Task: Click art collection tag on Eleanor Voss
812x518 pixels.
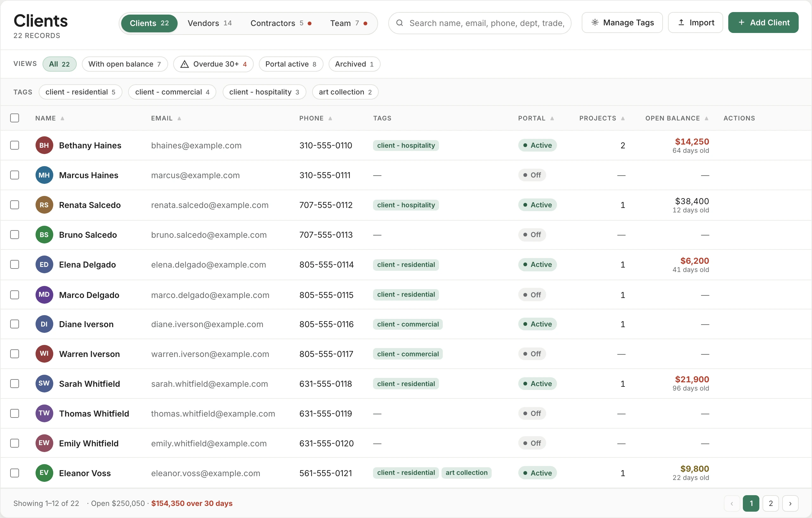Action: [x=466, y=473]
